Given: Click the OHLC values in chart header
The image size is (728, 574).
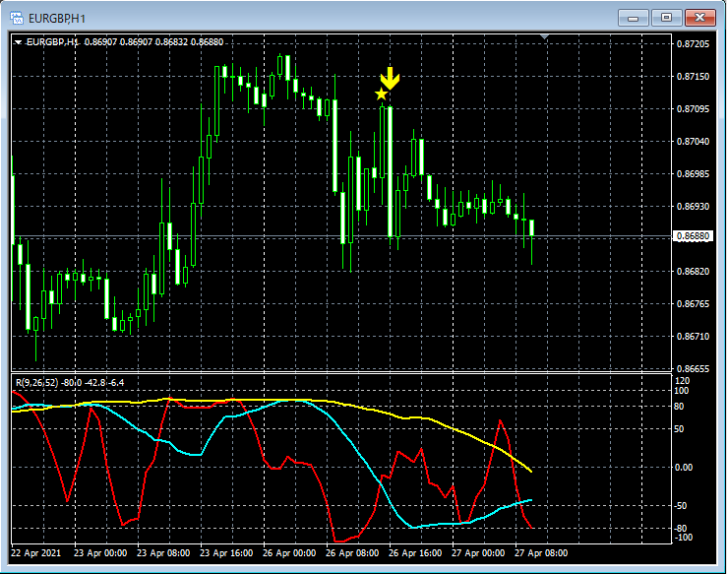Looking at the screenshot, I should pos(153,42).
